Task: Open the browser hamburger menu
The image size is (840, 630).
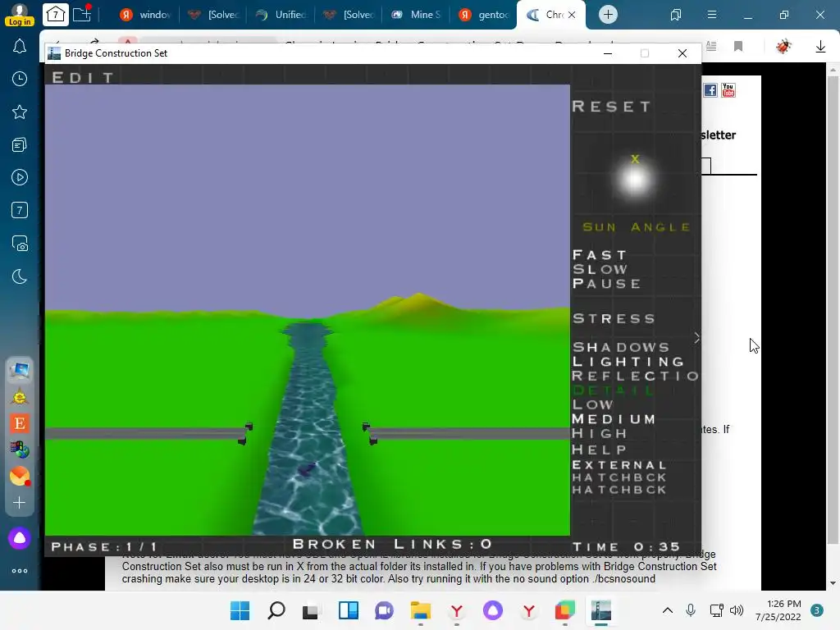Action: (712, 15)
